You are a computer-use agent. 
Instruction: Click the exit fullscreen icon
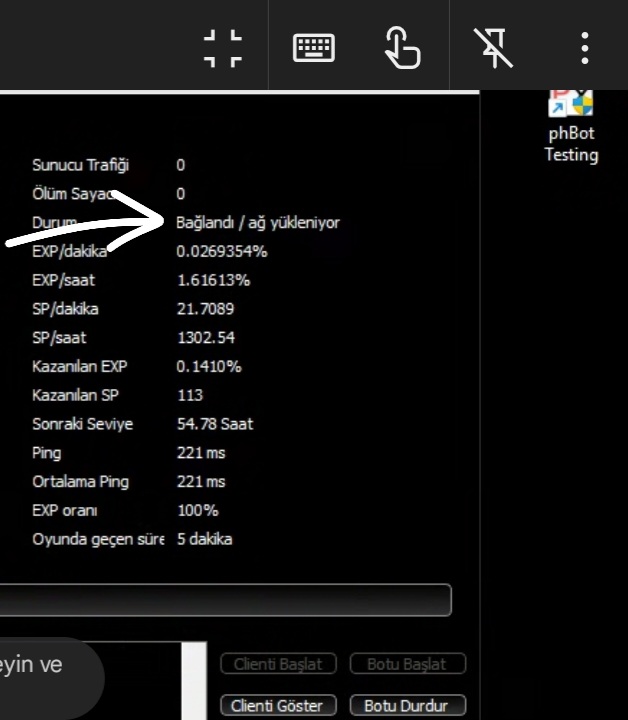click(222, 47)
